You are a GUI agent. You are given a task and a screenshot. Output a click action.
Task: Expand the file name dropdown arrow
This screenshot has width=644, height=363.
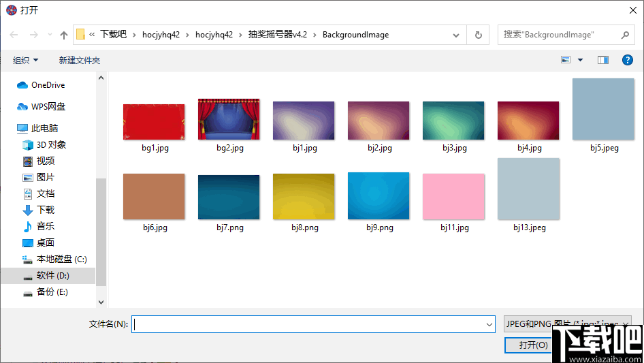(x=489, y=324)
